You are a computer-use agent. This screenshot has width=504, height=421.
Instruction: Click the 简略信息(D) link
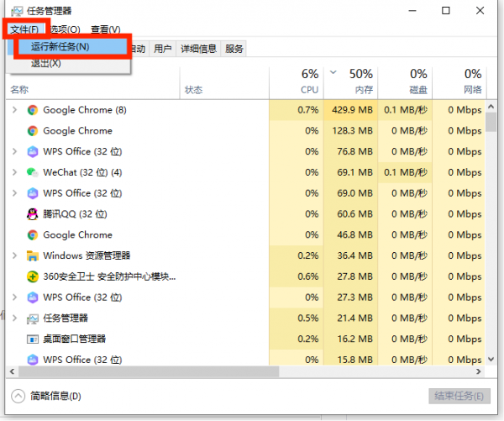tap(55, 397)
